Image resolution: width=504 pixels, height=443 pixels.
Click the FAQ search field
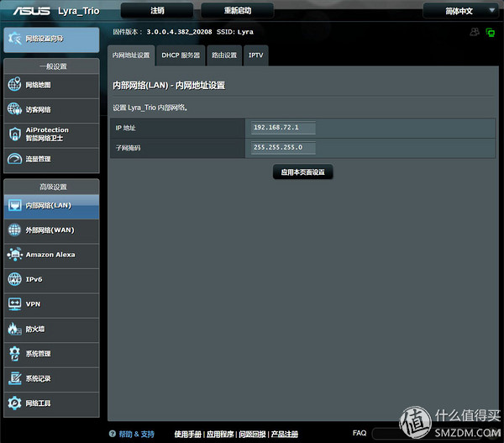tap(428, 434)
